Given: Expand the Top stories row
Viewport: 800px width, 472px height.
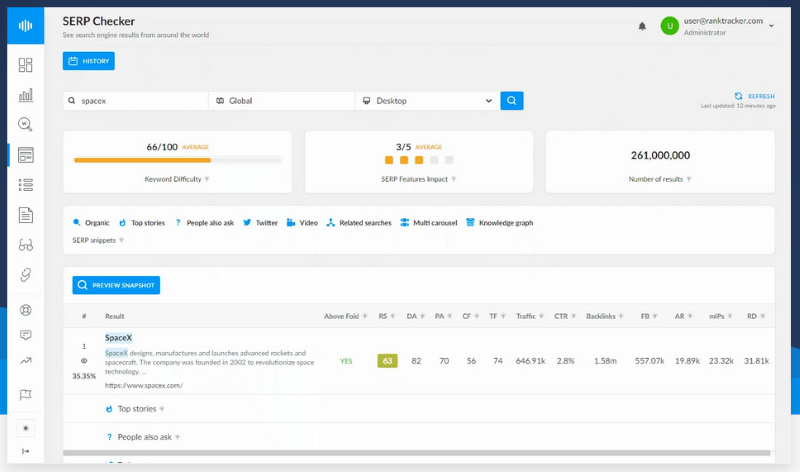Looking at the screenshot, I should click(419, 409).
